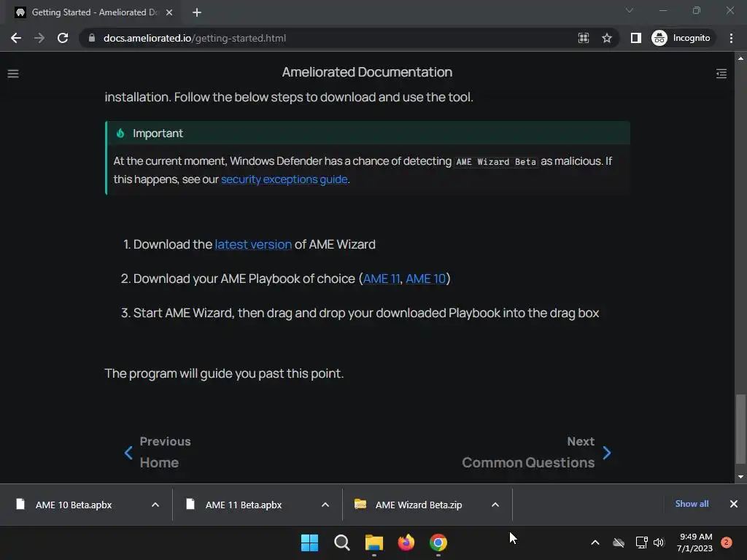This screenshot has height=560, width=747.
Task: Open the browser side panel icon
Action: [x=636, y=38]
